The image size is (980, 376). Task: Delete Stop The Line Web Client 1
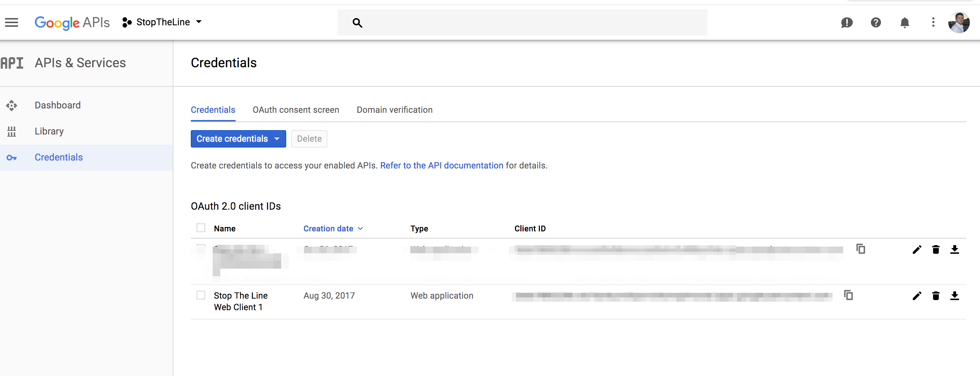(x=936, y=296)
